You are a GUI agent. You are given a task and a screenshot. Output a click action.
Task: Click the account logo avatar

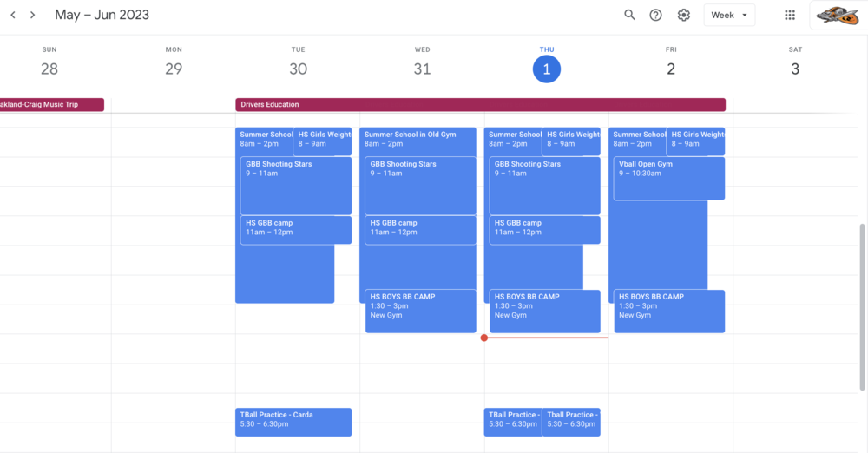[x=837, y=16]
